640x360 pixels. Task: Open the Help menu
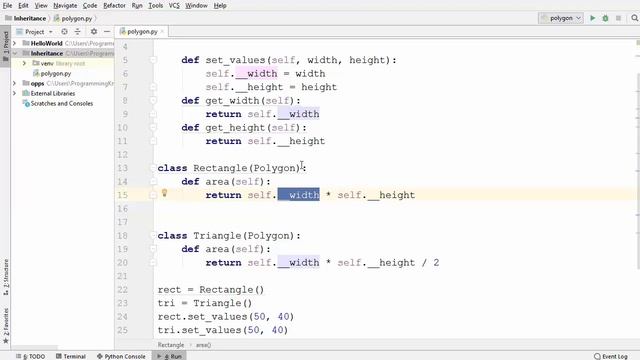[x=220, y=6]
